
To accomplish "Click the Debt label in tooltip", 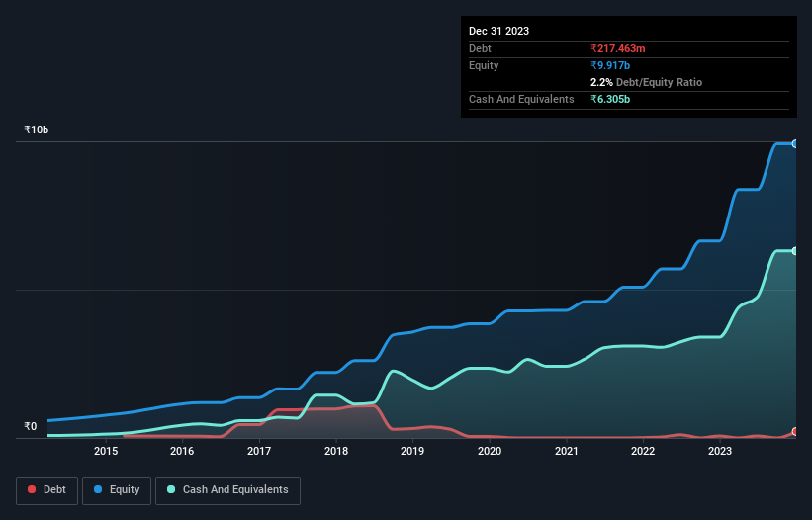I will [x=480, y=48].
